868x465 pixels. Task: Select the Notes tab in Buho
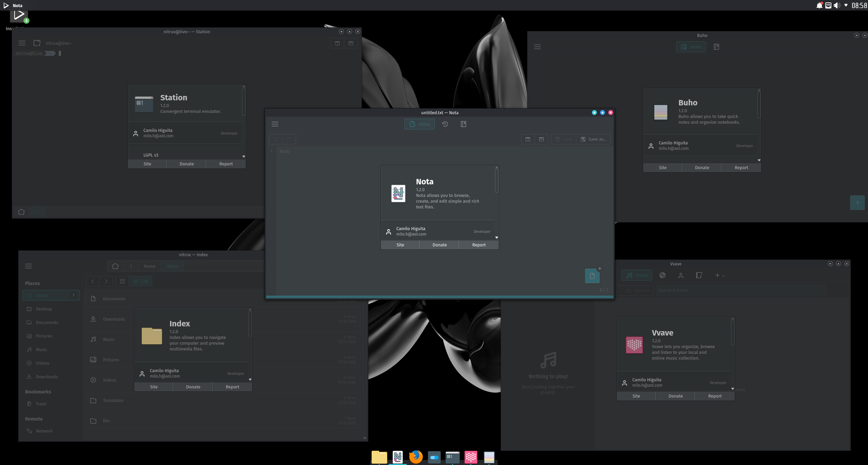pyautogui.click(x=691, y=47)
